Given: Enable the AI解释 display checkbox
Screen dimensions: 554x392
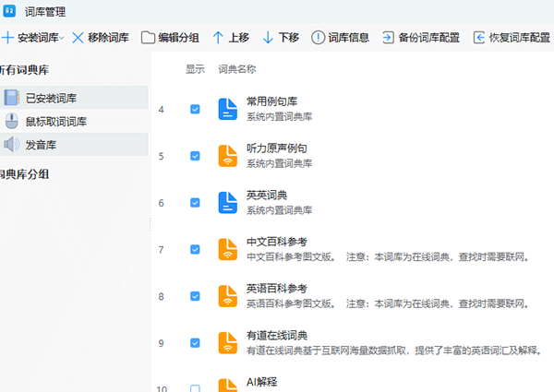Looking at the screenshot, I should 195,388.
